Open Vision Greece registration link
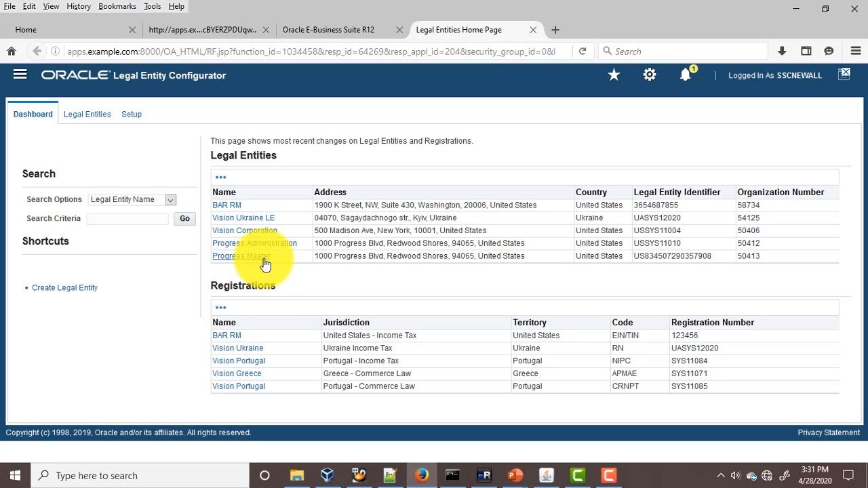 (x=237, y=373)
